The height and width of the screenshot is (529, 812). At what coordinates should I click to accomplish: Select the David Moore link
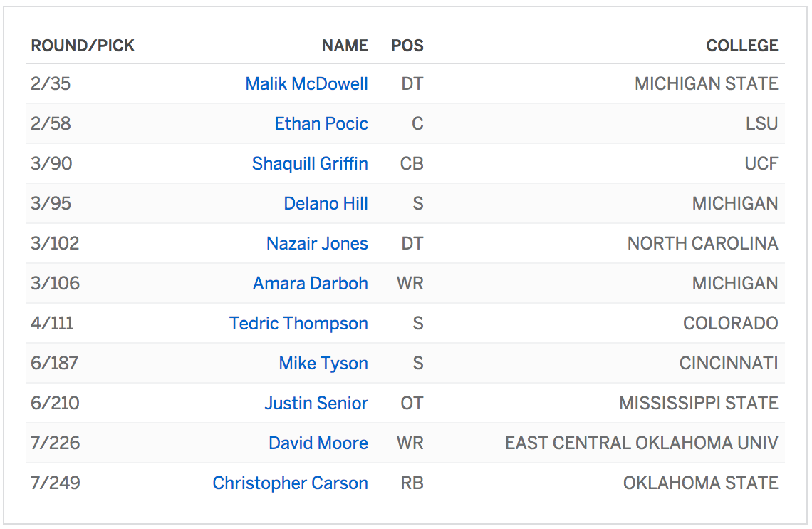[x=318, y=443]
